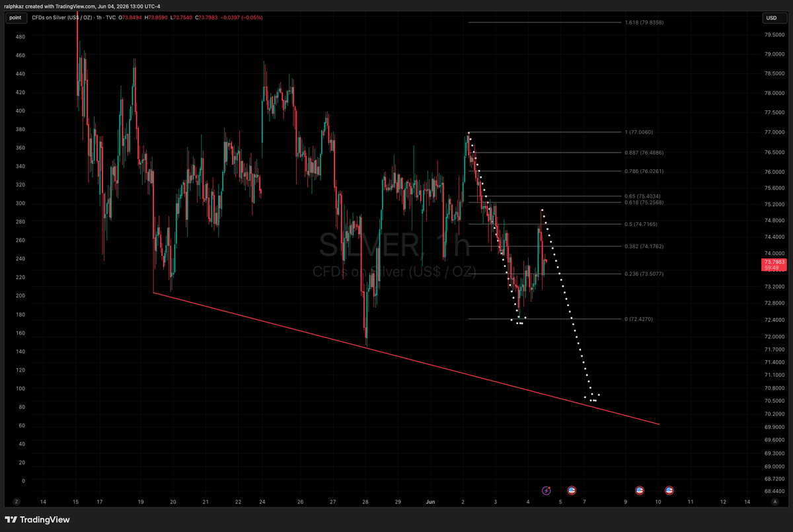Open the US flag event beside date 5
The height and width of the screenshot is (532, 793).
pos(572,490)
